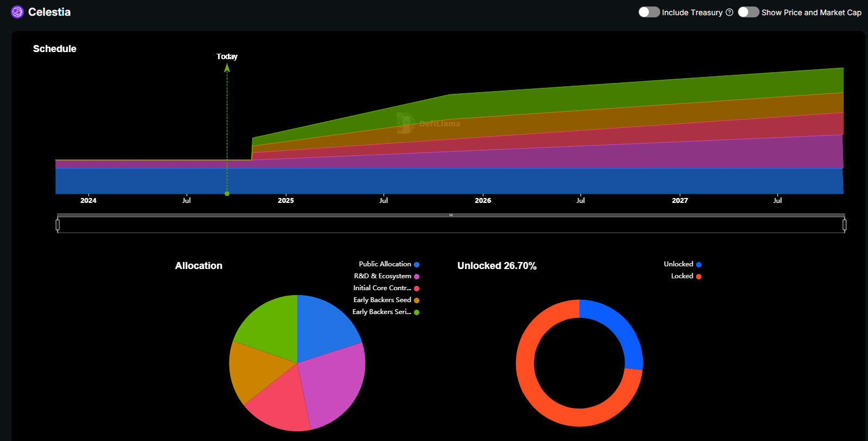Click the Include Treasury help question icon

click(729, 12)
